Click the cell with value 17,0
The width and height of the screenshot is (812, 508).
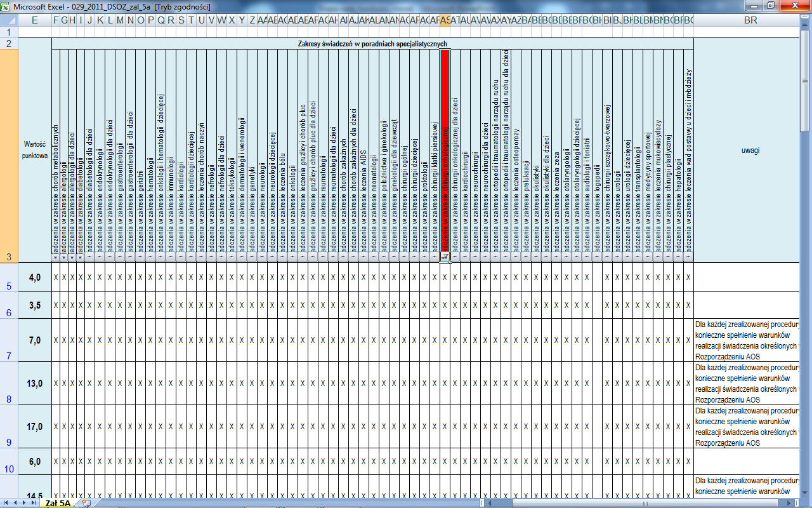35,426
